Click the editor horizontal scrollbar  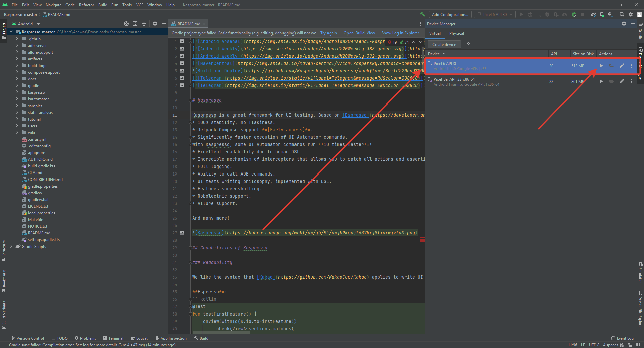pyautogui.click(x=221, y=333)
